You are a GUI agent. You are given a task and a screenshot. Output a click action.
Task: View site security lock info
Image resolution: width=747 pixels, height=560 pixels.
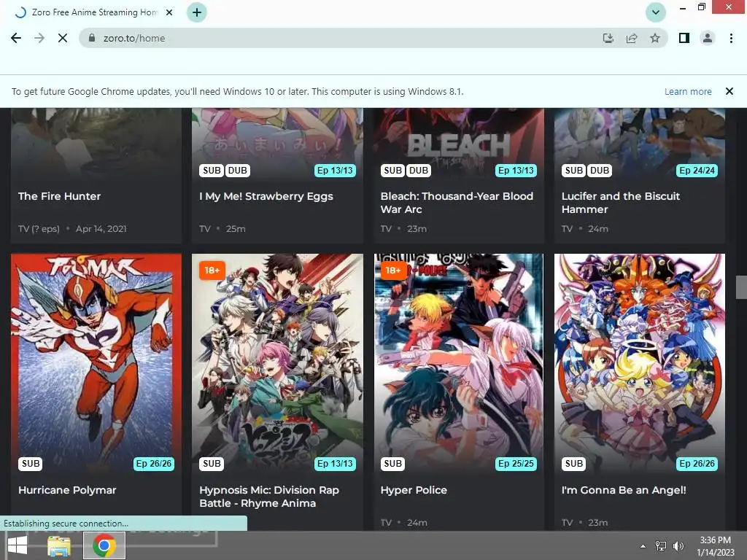click(92, 38)
